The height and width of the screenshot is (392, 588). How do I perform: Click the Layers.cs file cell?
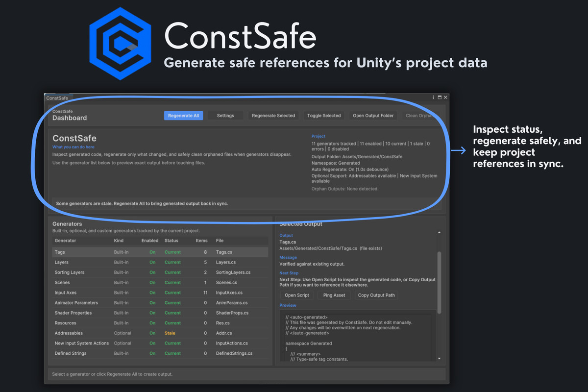tap(226, 262)
